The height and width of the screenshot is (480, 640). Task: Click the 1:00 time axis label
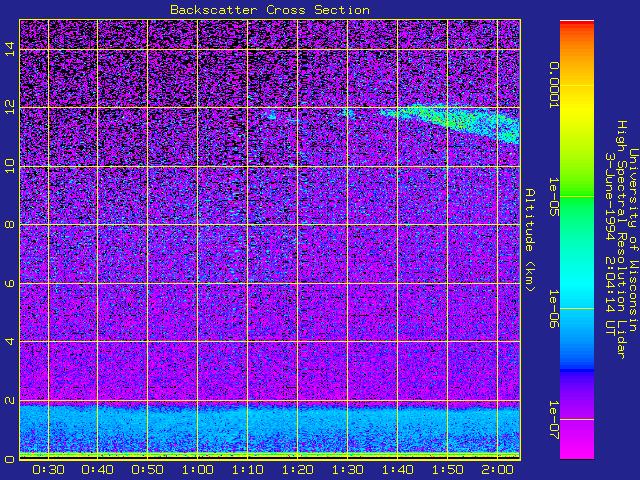coord(197,470)
